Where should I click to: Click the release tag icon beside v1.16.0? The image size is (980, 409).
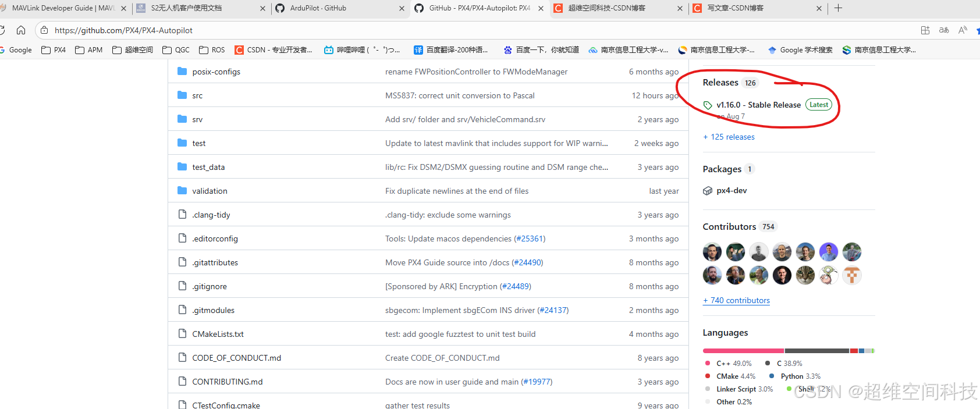[x=708, y=105]
